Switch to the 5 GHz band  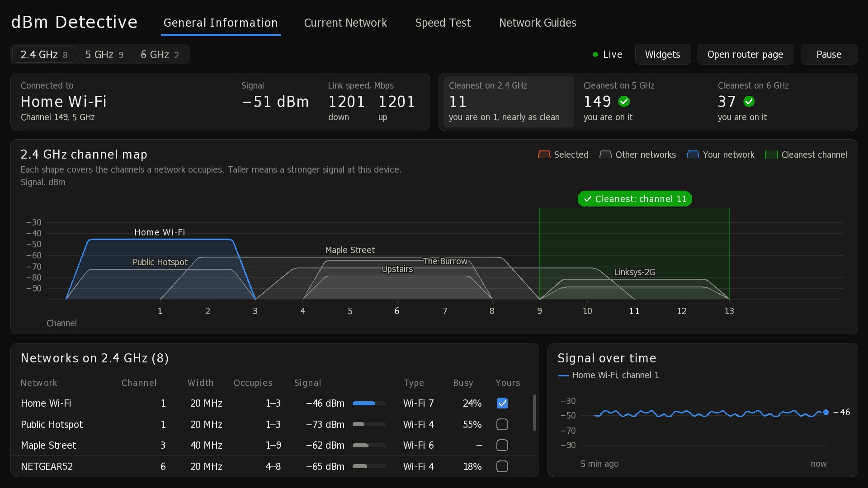[104, 55]
